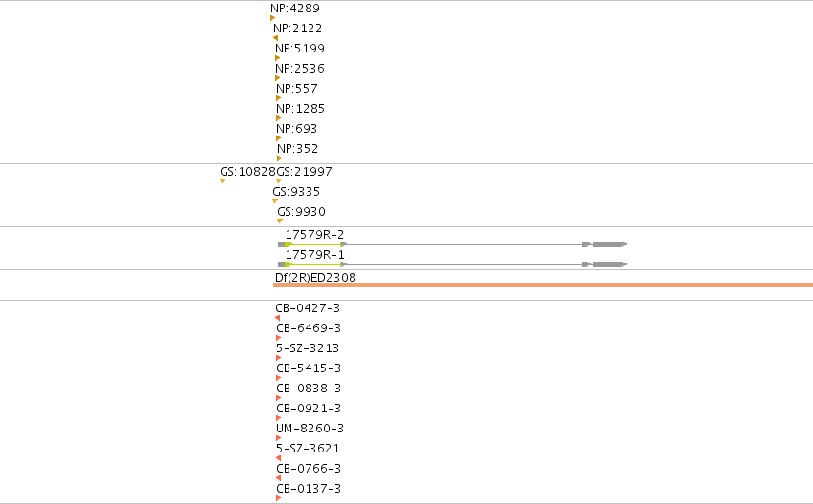Click the UM-8260-3 label
Image resolution: width=813 pixels, height=504 pixels.
coord(310,429)
